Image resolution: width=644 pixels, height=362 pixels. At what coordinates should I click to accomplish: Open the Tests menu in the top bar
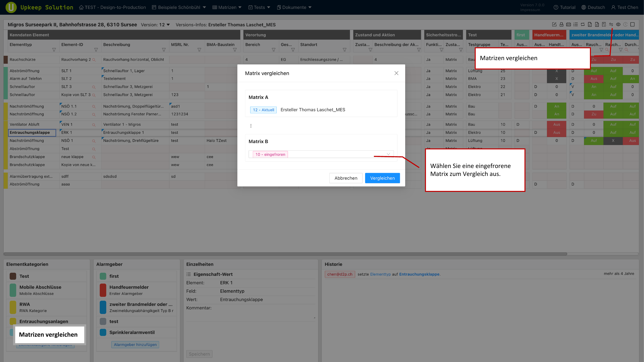click(259, 7)
